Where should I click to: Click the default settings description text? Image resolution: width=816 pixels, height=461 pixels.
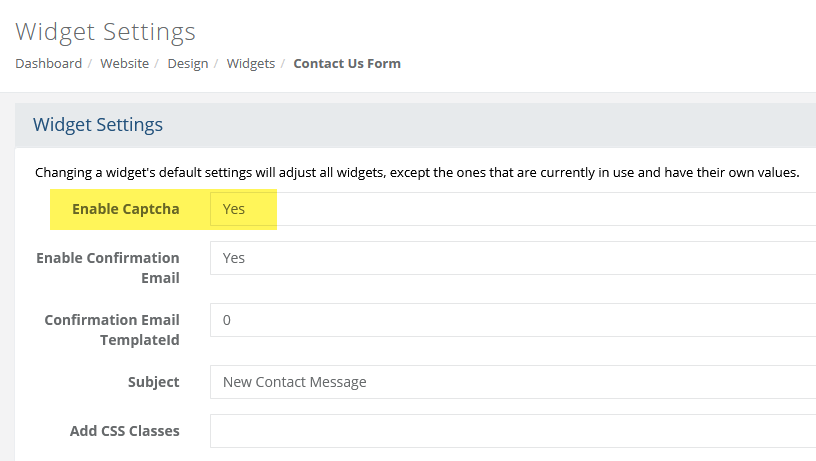coord(417,173)
